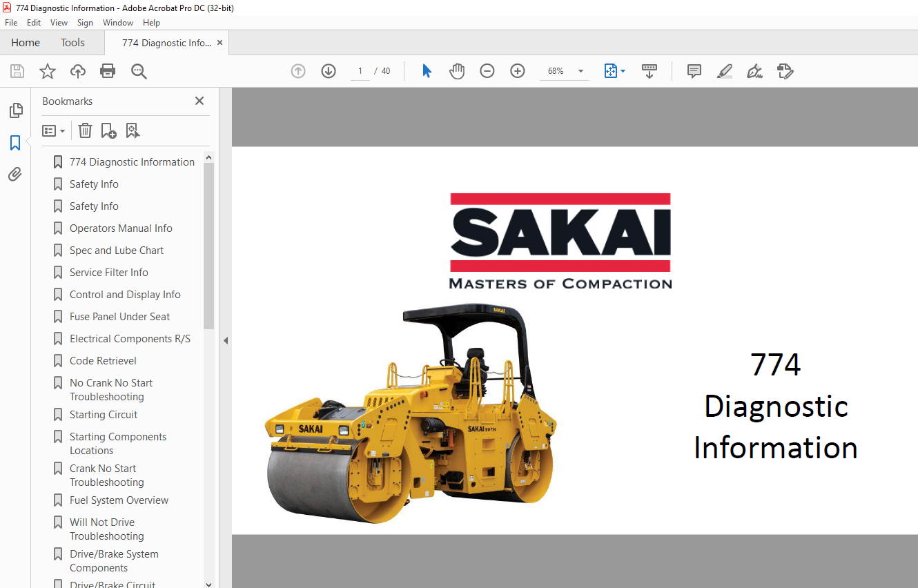
Task: Open Fuel System Overview bookmark
Action: coord(119,500)
